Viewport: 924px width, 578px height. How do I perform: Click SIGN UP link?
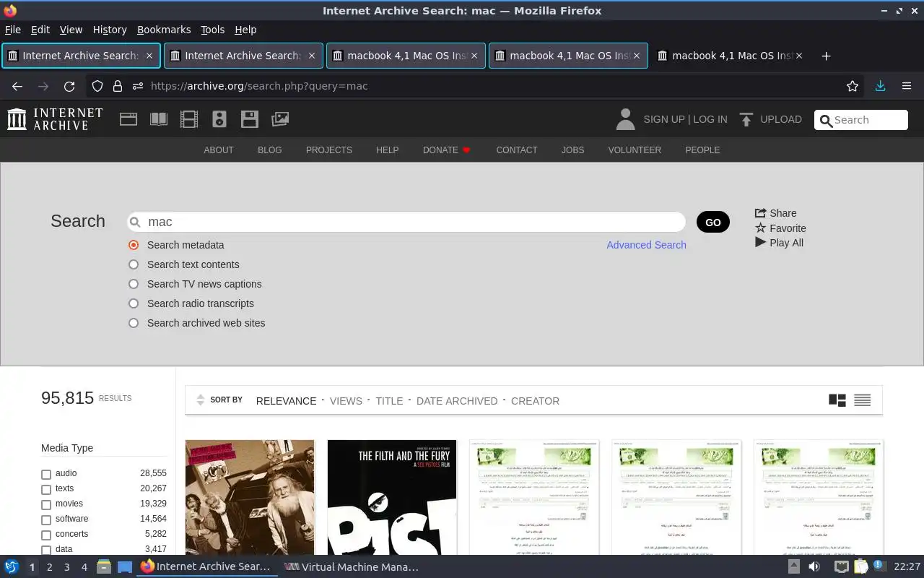tap(663, 119)
